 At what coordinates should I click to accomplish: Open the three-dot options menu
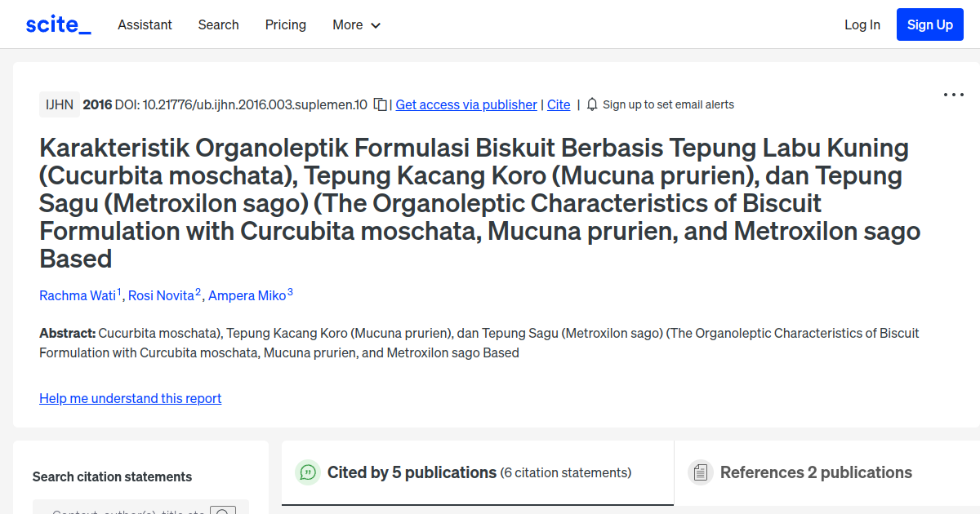(x=953, y=95)
